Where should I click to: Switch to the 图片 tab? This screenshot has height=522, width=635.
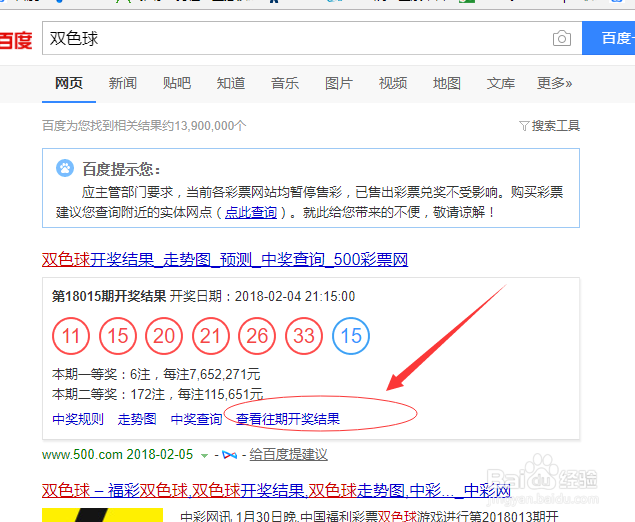339,83
